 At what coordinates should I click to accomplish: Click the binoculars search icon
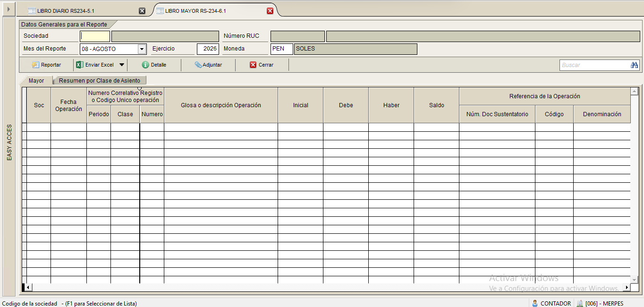click(x=634, y=65)
